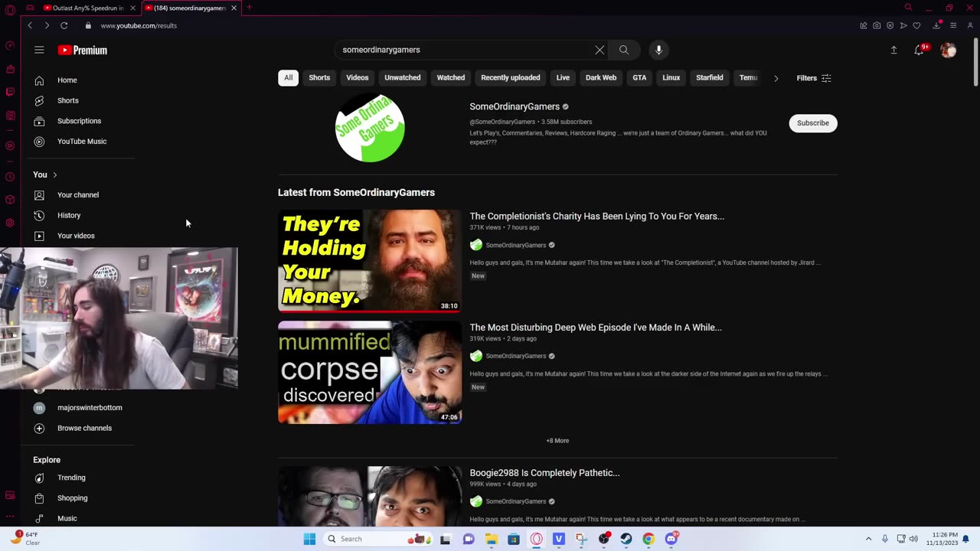Screen dimensions: 980x551
Task: Open history clock in Opera sidebar
Action: point(10,177)
